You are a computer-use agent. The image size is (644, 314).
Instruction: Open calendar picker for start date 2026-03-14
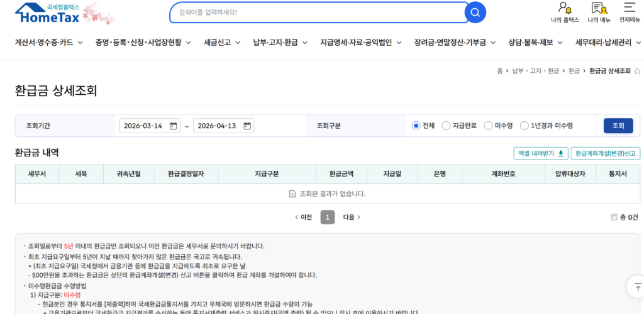pos(174,126)
